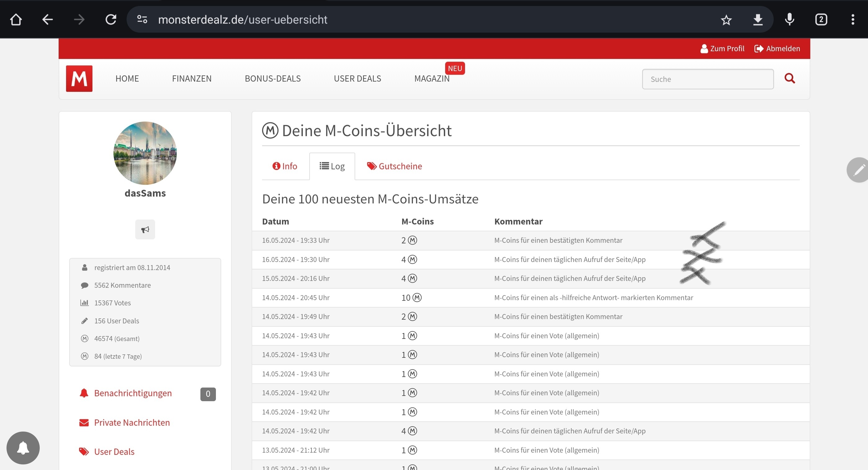
Task: Click the browser microphone icon
Action: click(x=790, y=20)
